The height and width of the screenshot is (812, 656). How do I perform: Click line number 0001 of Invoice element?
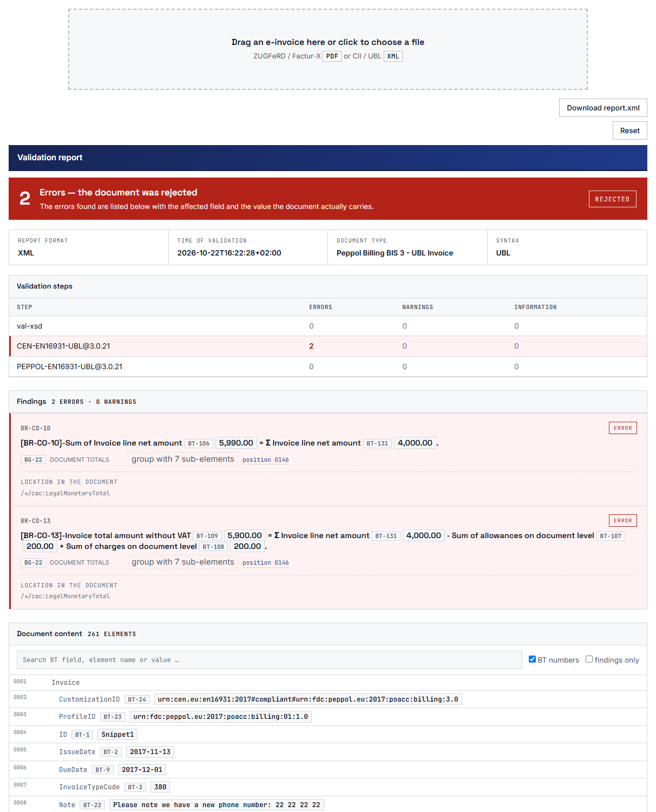click(x=20, y=682)
